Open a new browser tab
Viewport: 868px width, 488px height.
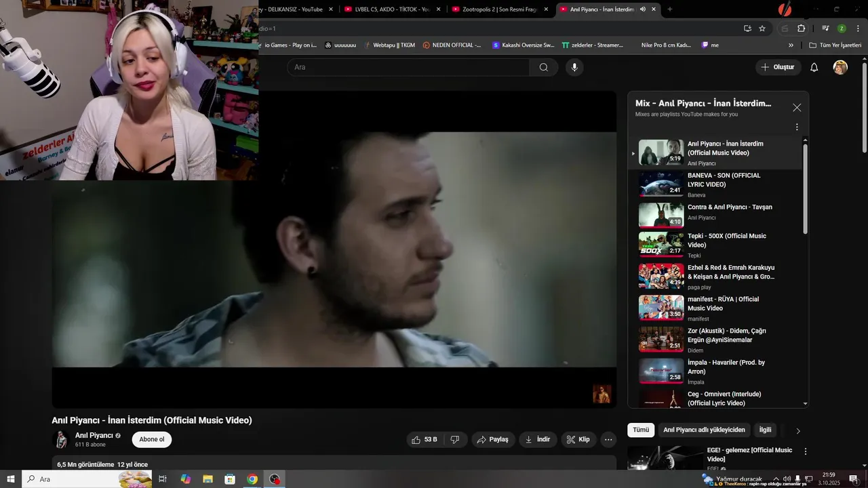click(670, 9)
